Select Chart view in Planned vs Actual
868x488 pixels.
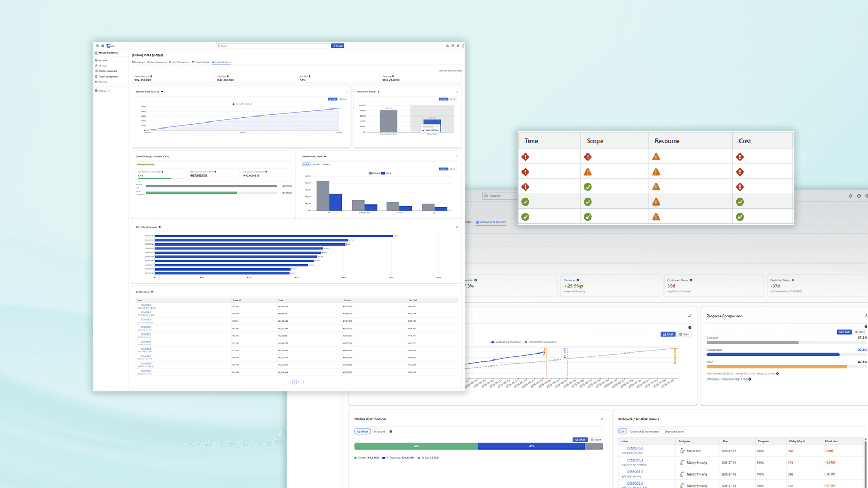click(x=444, y=99)
